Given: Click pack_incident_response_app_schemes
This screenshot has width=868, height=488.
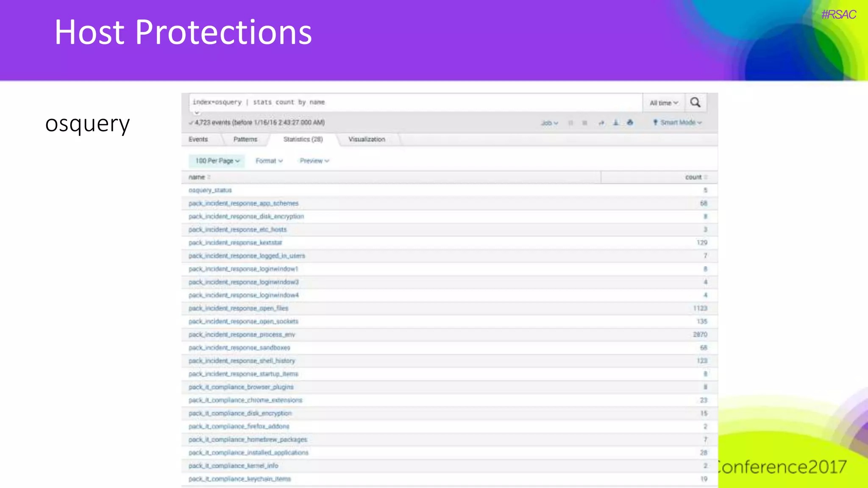Looking at the screenshot, I should 244,203.
